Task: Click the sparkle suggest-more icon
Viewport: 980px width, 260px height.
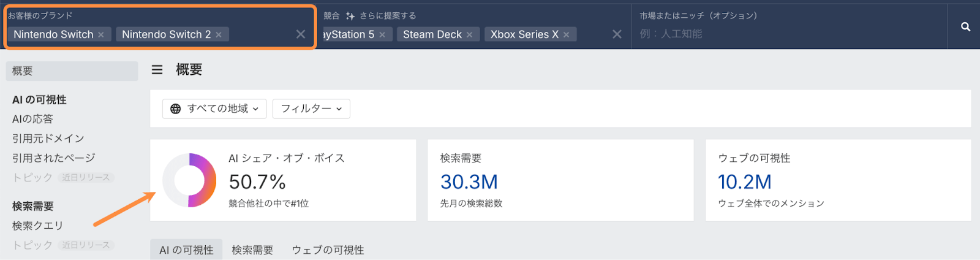Action: [x=350, y=16]
